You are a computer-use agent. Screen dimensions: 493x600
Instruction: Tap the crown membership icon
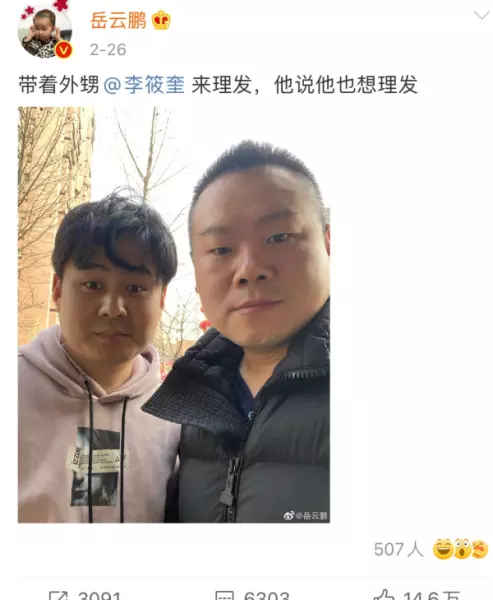tap(161, 21)
